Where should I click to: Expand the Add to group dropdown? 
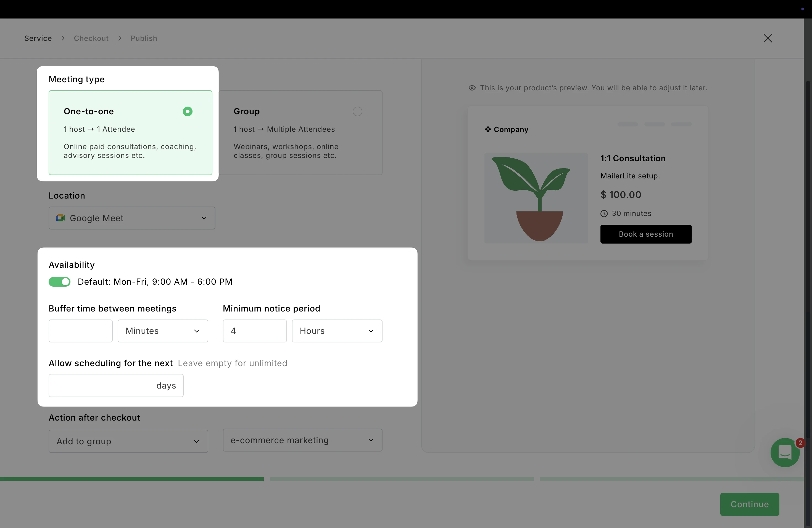(x=128, y=441)
